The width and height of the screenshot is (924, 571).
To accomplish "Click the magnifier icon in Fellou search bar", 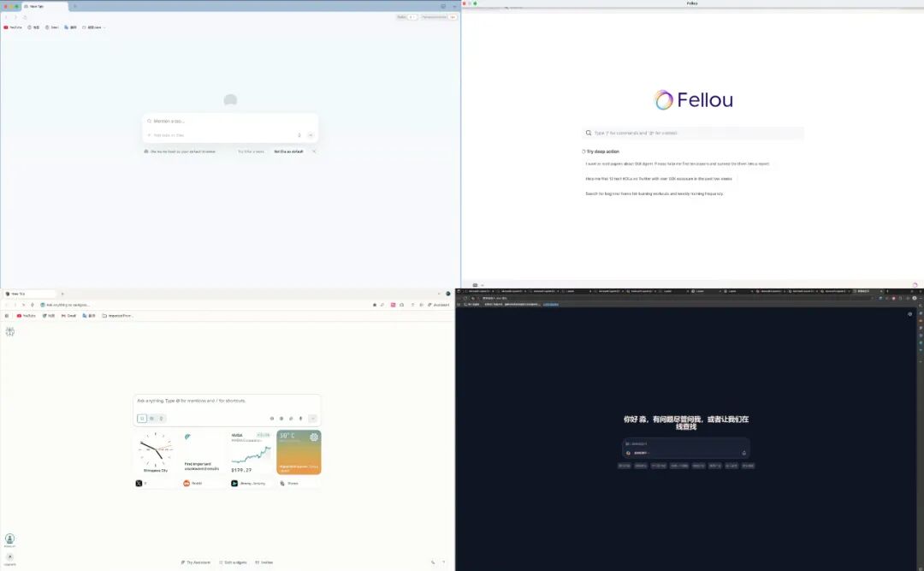I will [x=588, y=133].
